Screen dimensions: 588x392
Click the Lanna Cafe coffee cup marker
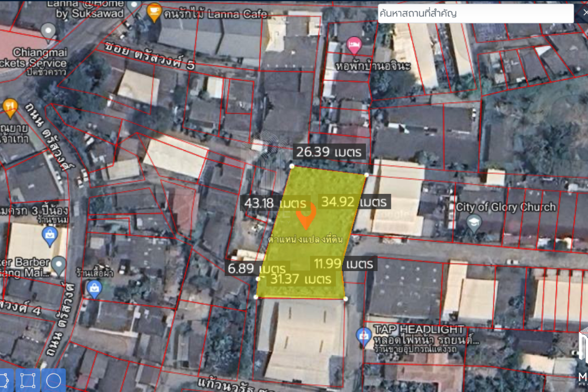154,11
